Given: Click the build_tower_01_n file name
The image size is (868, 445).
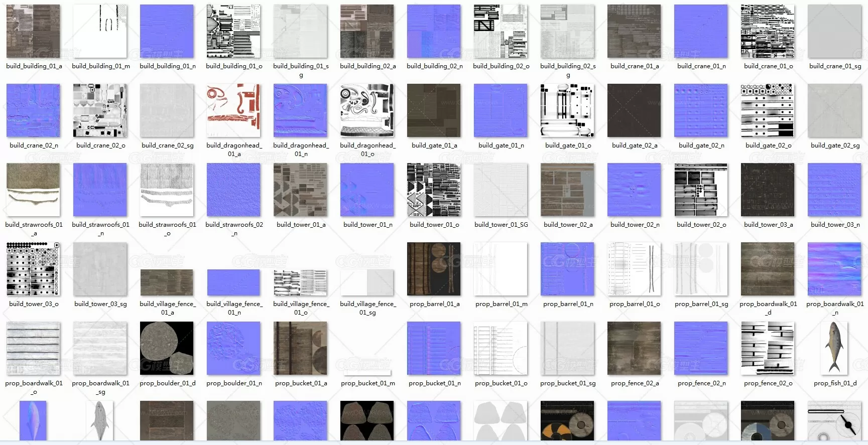Looking at the screenshot, I should click(x=367, y=225).
